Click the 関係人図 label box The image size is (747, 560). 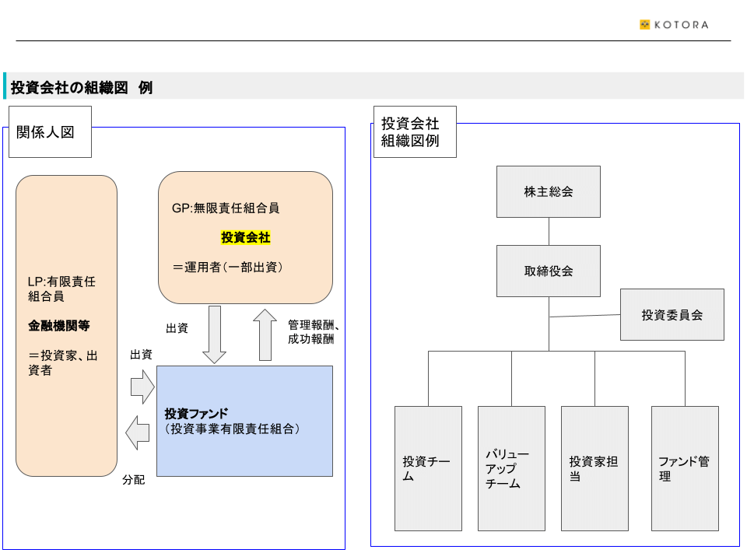click(50, 132)
